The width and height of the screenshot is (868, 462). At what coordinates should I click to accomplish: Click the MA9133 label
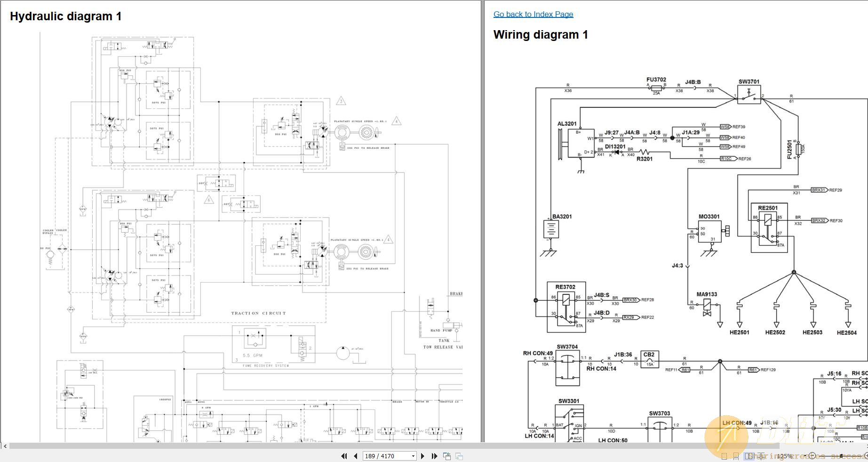[707, 294]
